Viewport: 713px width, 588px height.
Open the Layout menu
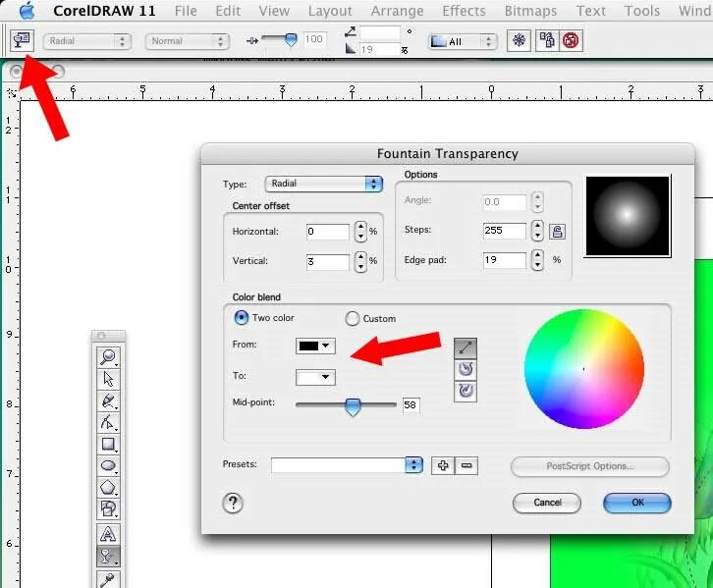click(330, 11)
